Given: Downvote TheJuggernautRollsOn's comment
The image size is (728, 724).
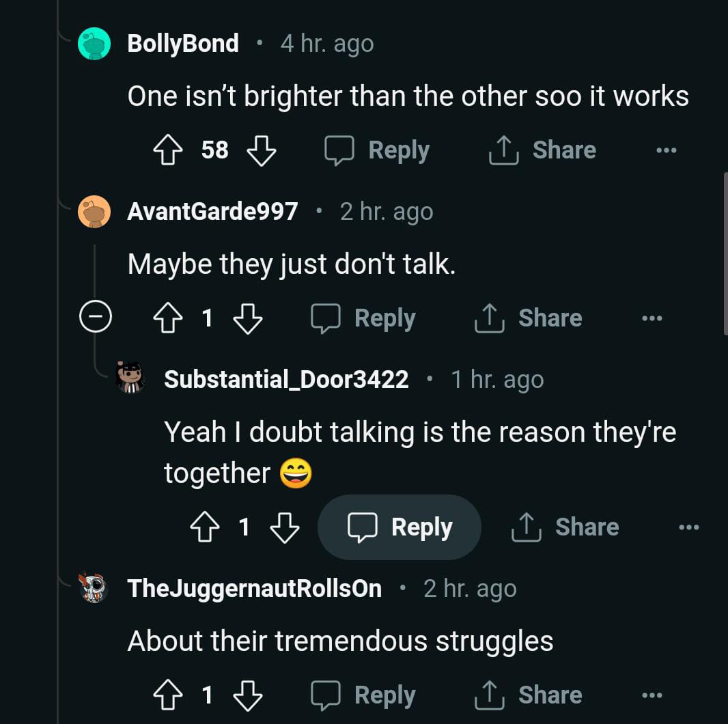Looking at the screenshot, I should [248, 695].
